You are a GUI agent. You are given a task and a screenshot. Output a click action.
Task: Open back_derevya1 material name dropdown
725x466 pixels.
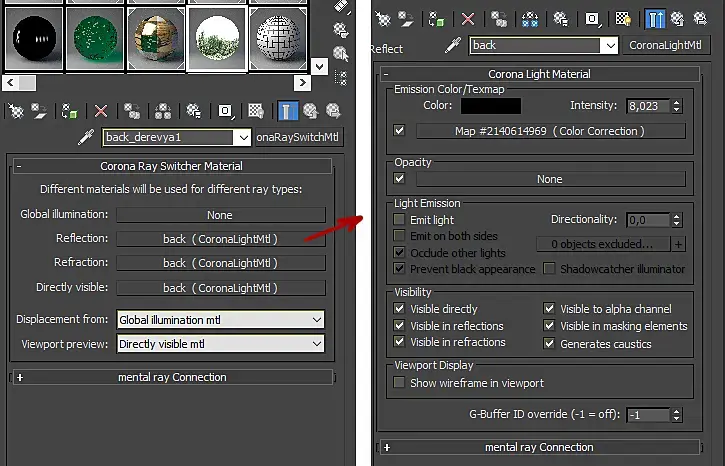243,138
